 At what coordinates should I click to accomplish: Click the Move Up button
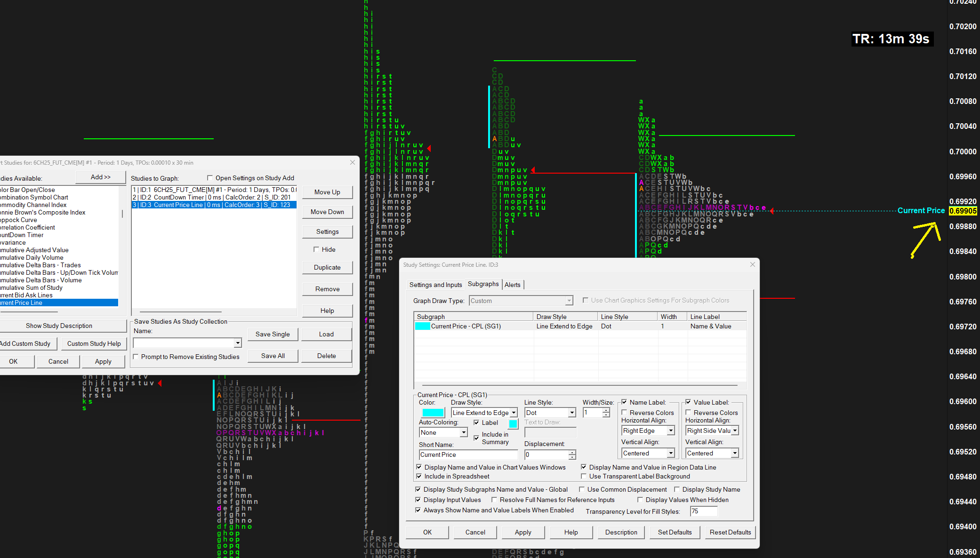point(327,192)
